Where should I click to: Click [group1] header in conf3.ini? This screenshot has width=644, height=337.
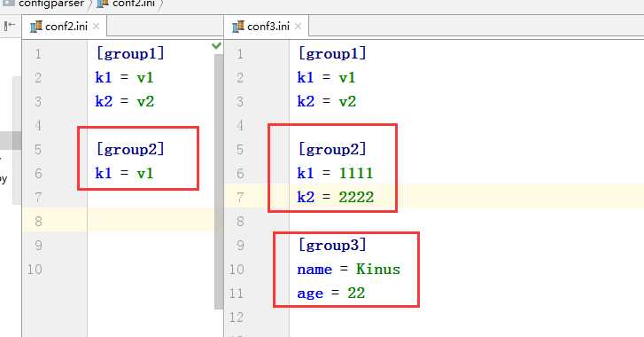click(x=332, y=53)
